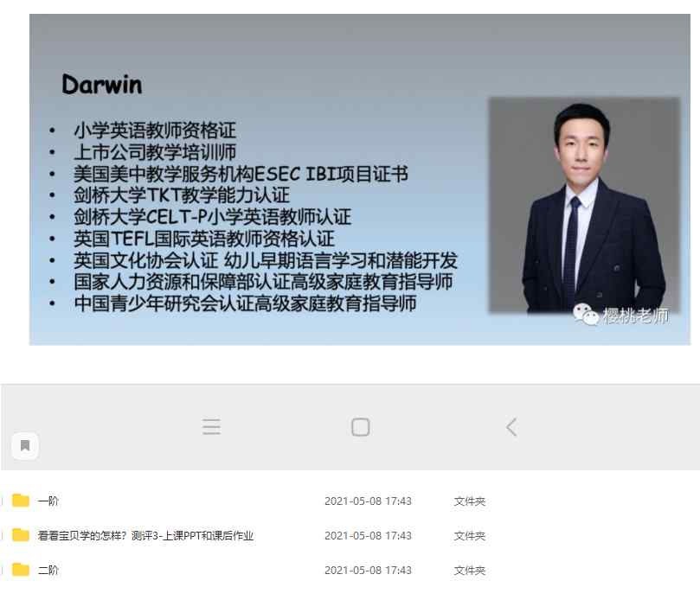Click the line about ESEC IBI项目证书
The width and height of the screenshot is (700, 600).
click(241, 174)
